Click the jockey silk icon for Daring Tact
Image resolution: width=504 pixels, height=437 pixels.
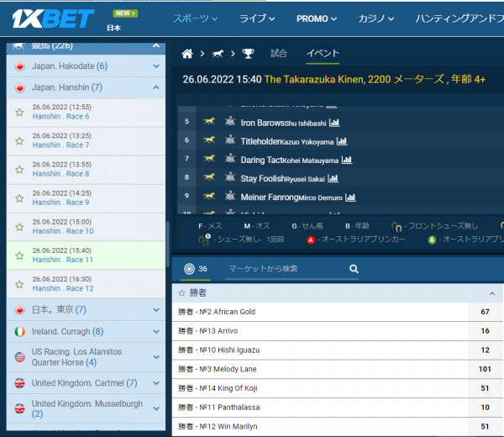(x=230, y=159)
